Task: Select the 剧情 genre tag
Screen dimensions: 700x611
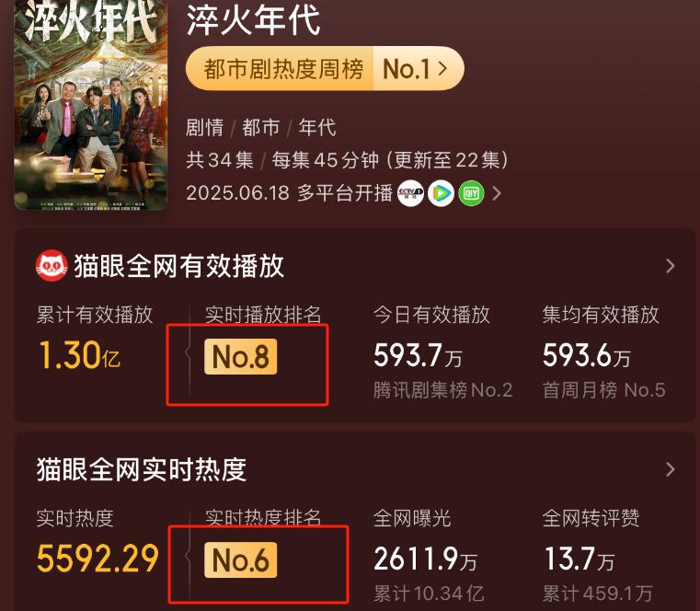Action: coord(205,128)
